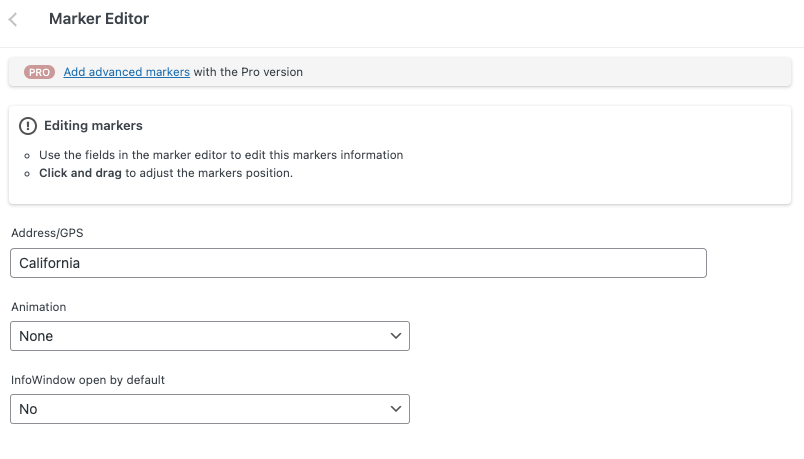Open the Animation dropdown
Image resolution: width=804 pixels, height=459 pixels.
point(209,336)
